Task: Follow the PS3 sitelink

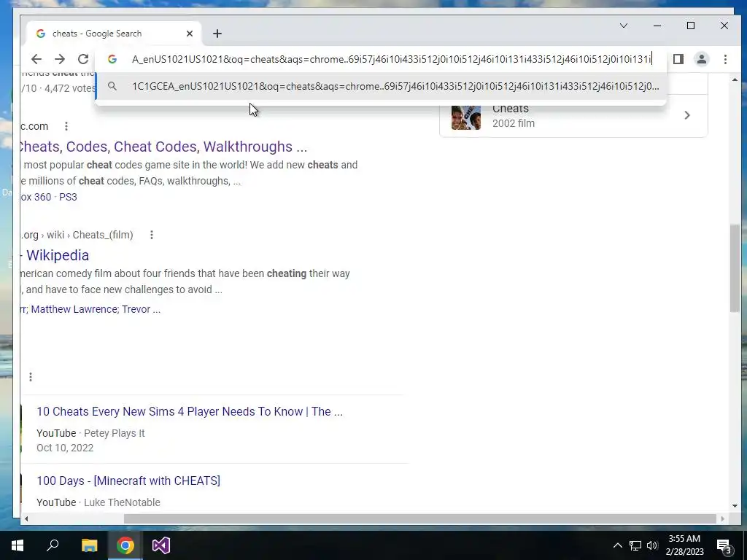Action: pyautogui.click(x=68, y=197)
